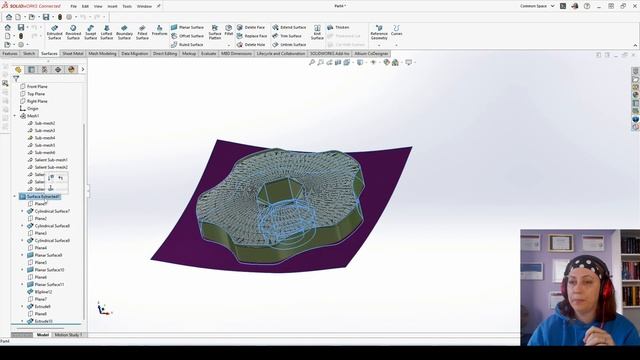
Task: Open the Tools menu
Action: click(x=127, y=6)
